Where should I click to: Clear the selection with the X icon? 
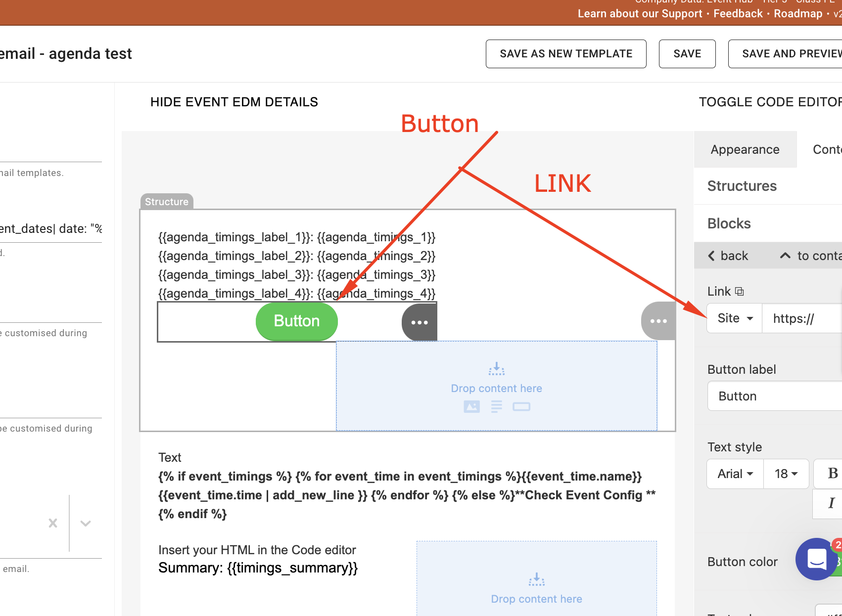pos(53,523)
